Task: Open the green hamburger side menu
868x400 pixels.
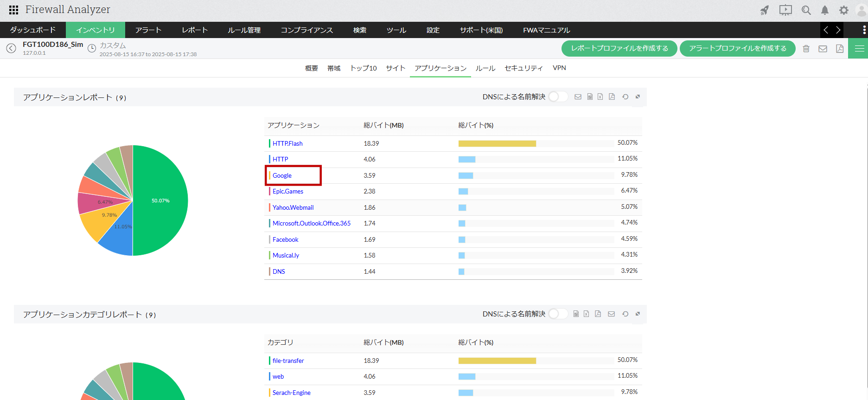Action: (x=859, y=49)
